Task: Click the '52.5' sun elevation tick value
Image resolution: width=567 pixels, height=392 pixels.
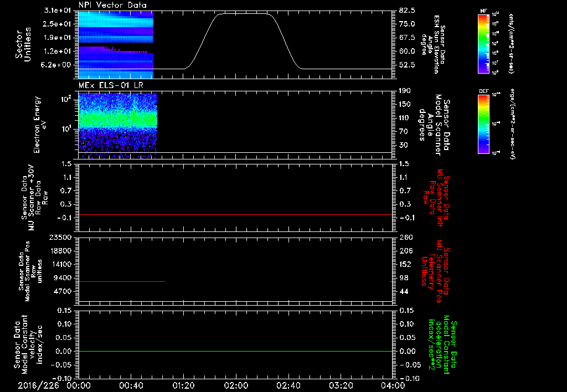Action: [408, 65]
